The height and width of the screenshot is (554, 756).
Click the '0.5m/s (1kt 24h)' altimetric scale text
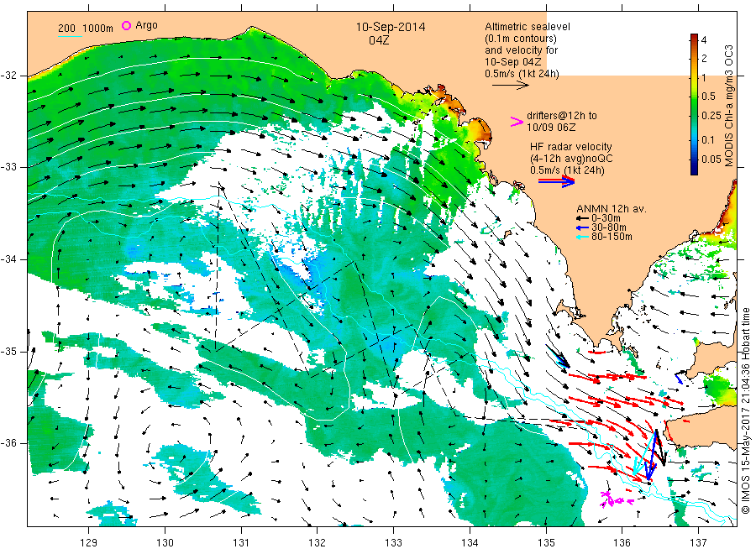[x=522, y=74]
